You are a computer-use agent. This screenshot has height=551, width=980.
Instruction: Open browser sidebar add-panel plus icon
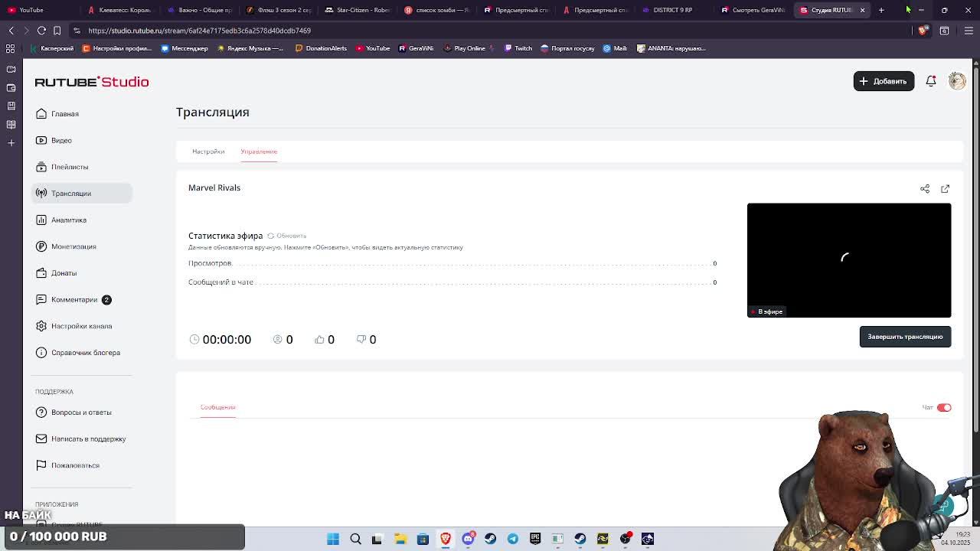click(x=11, y=143)
